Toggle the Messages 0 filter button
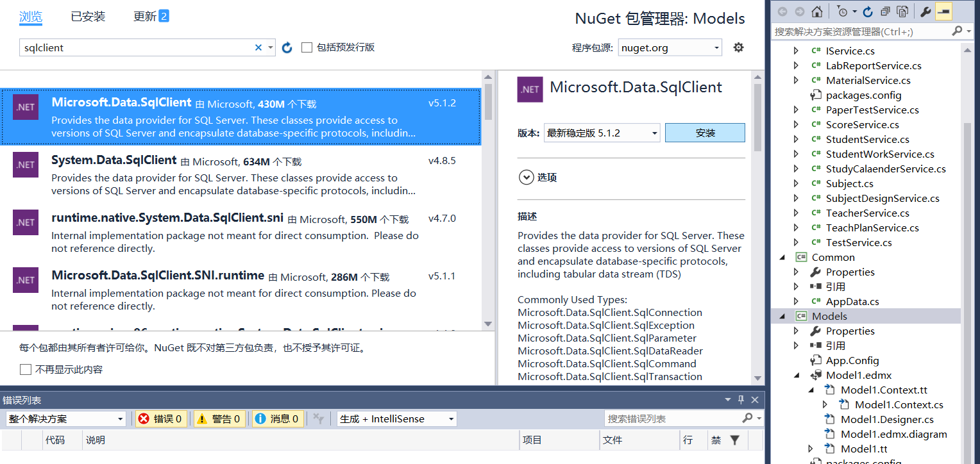 (x=278, y=418)
